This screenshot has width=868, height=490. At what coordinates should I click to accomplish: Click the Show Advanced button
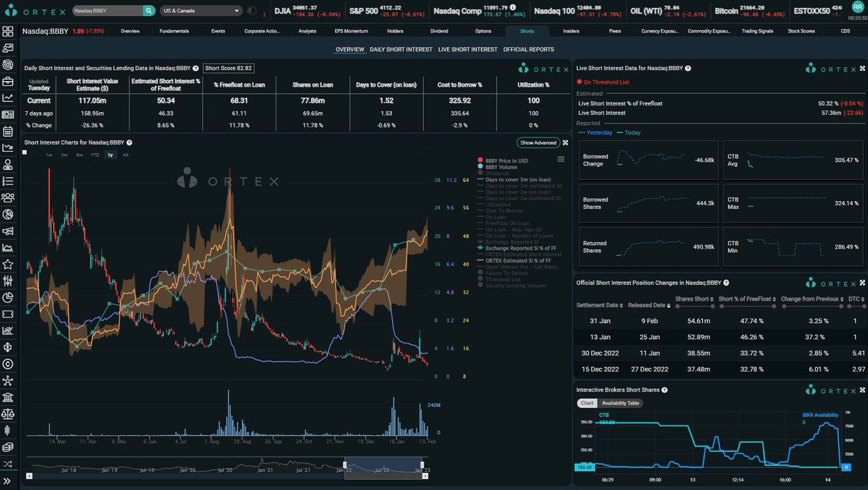(538, 143)
